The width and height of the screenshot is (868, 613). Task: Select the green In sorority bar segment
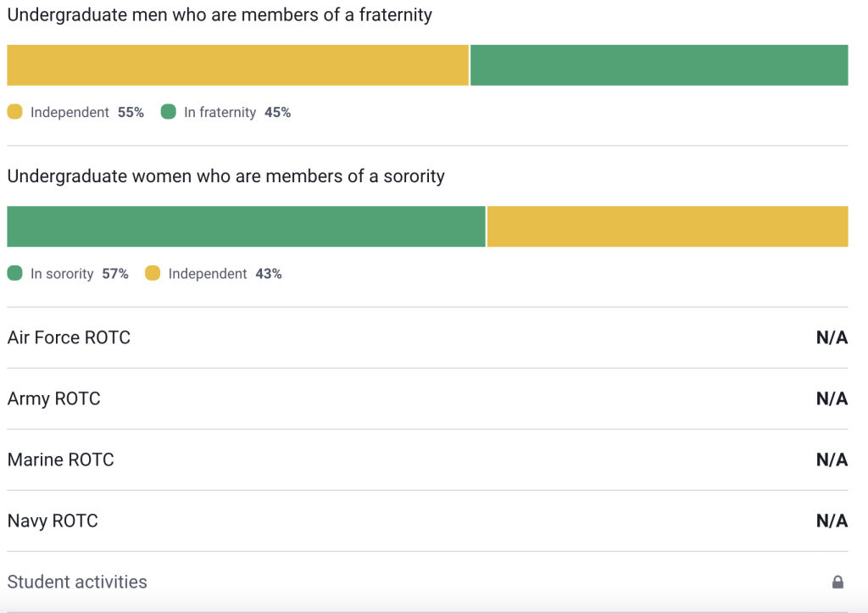point(246,226)
